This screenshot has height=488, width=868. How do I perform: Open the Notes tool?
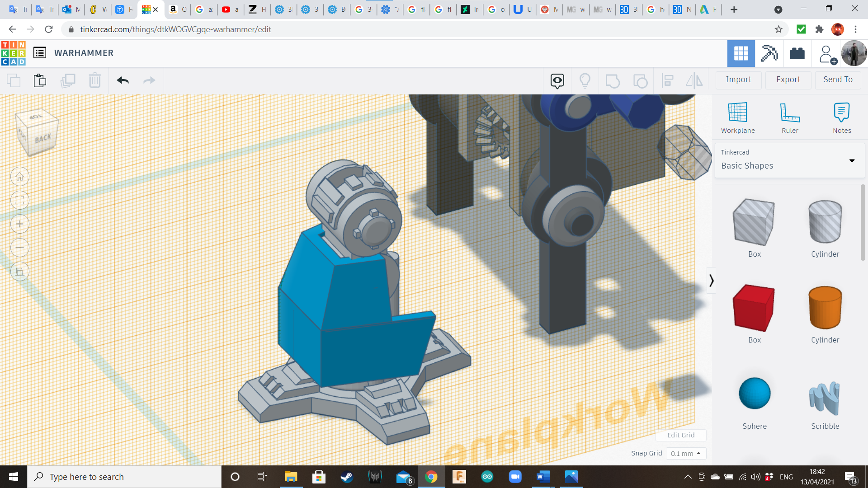click(x=841, y=113)
